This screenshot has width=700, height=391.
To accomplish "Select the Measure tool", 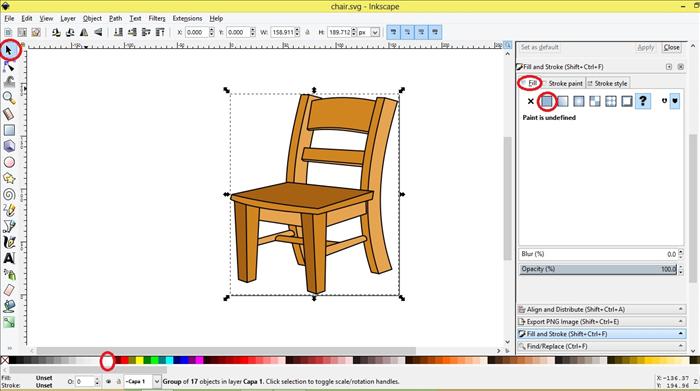I will pos(9,114).
